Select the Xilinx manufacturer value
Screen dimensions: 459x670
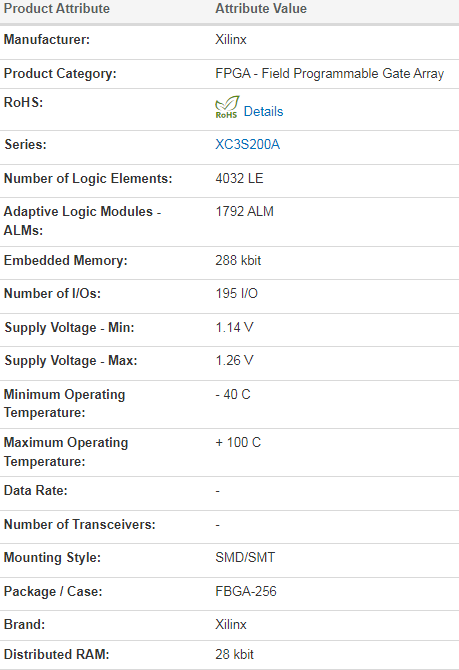(231, 40)
